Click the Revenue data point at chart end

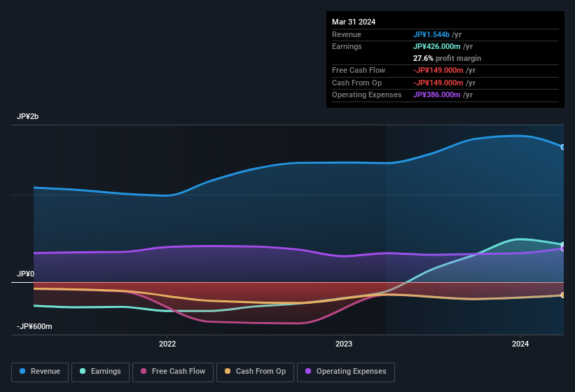pyautogui.click(x=563, y=147)
